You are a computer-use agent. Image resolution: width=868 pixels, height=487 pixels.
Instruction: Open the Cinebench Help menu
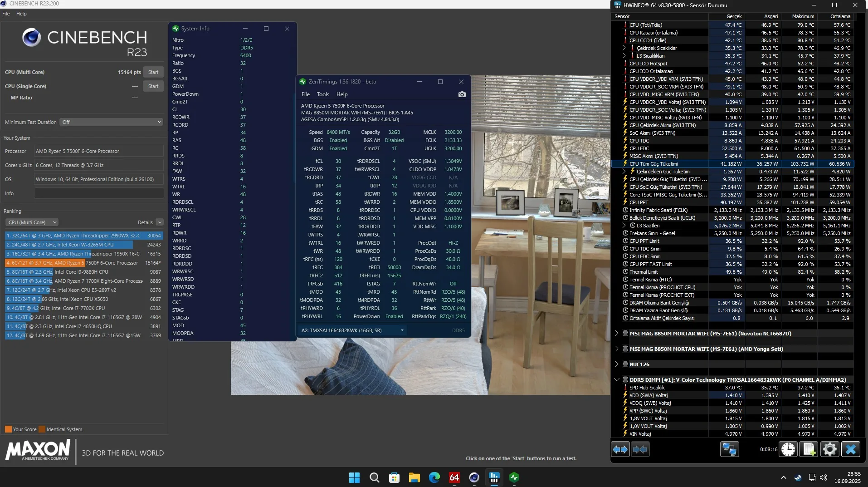21,14
